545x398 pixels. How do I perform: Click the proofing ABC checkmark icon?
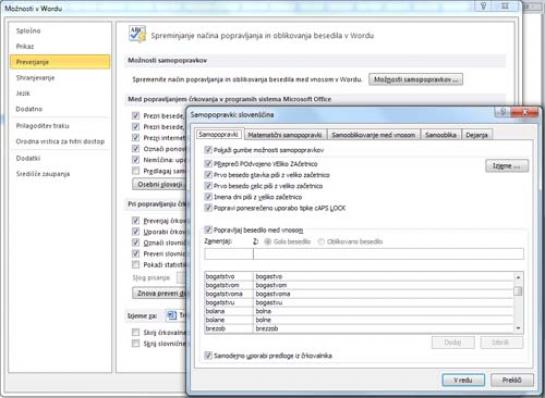[137, 34]
